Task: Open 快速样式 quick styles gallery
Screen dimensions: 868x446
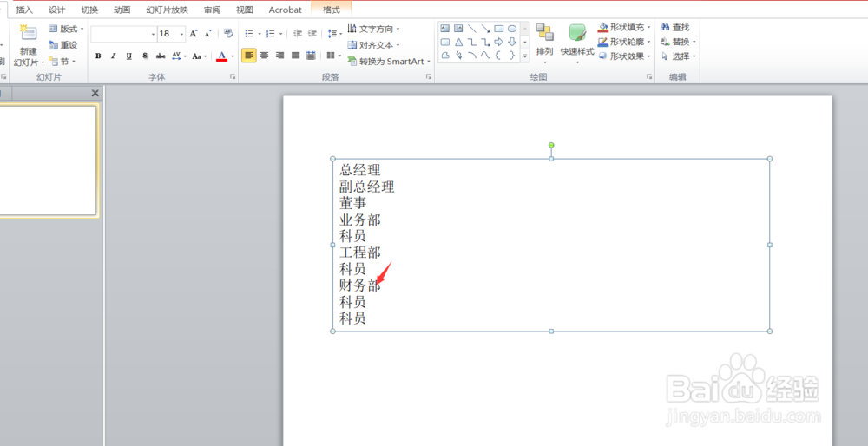Action: (577, 43)
